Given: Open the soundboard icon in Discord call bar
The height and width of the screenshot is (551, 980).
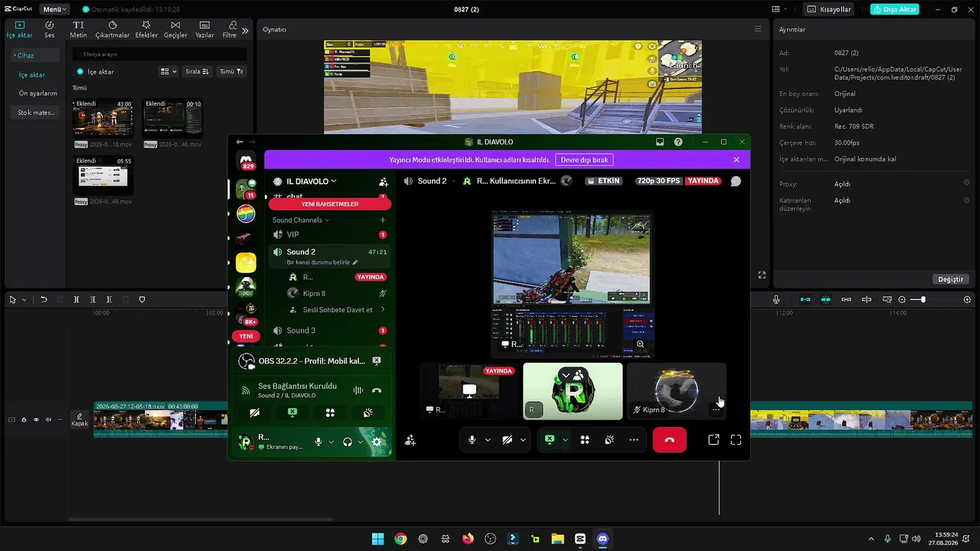Looking at the screenshot, I should click(609, 440).
